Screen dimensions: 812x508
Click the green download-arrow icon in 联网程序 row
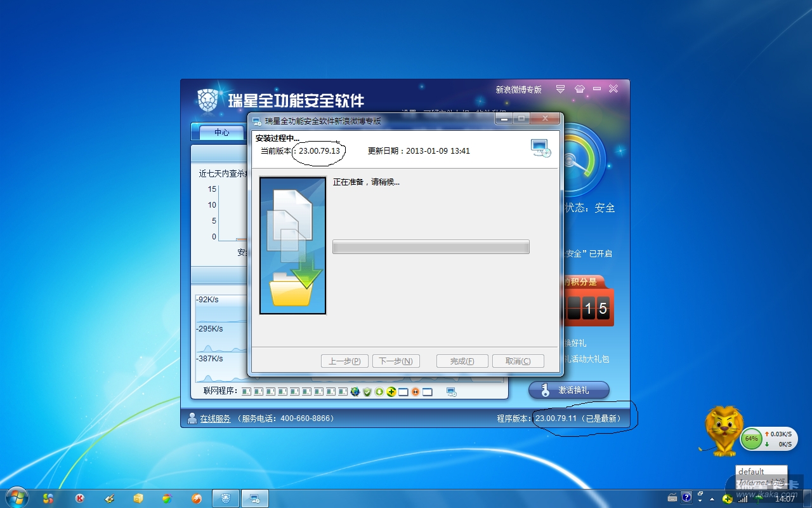point(379,392)
